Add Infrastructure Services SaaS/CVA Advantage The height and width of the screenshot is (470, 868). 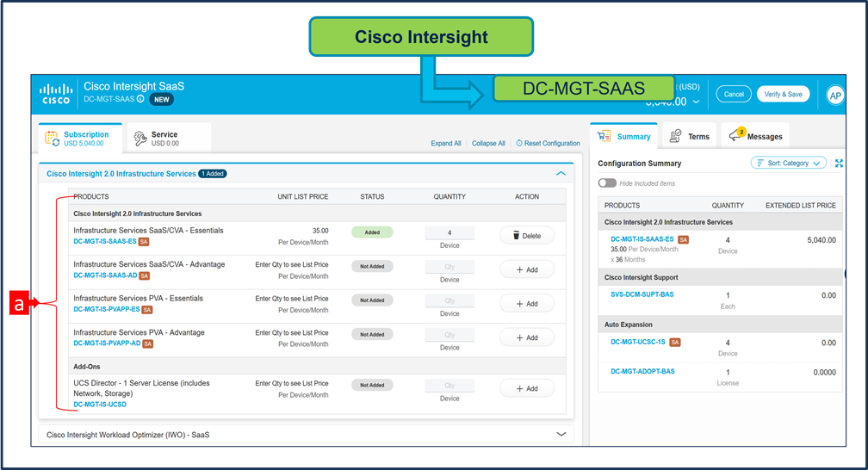point(526,269)
